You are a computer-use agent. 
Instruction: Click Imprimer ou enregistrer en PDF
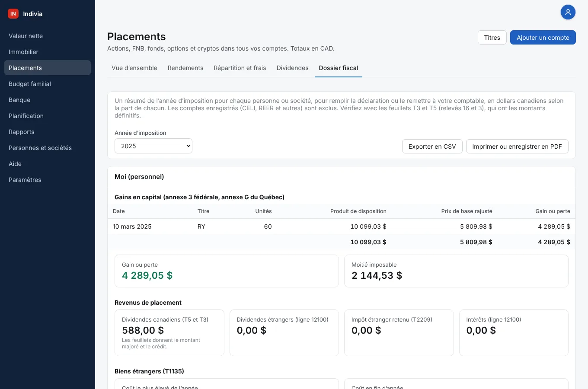[x=517, y=147]
